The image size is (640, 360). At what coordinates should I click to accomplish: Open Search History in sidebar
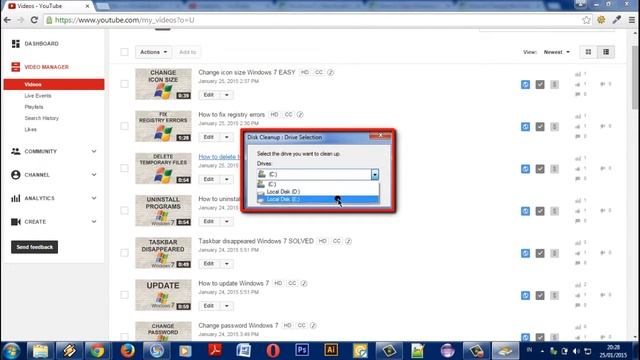(x=41, y=118)
